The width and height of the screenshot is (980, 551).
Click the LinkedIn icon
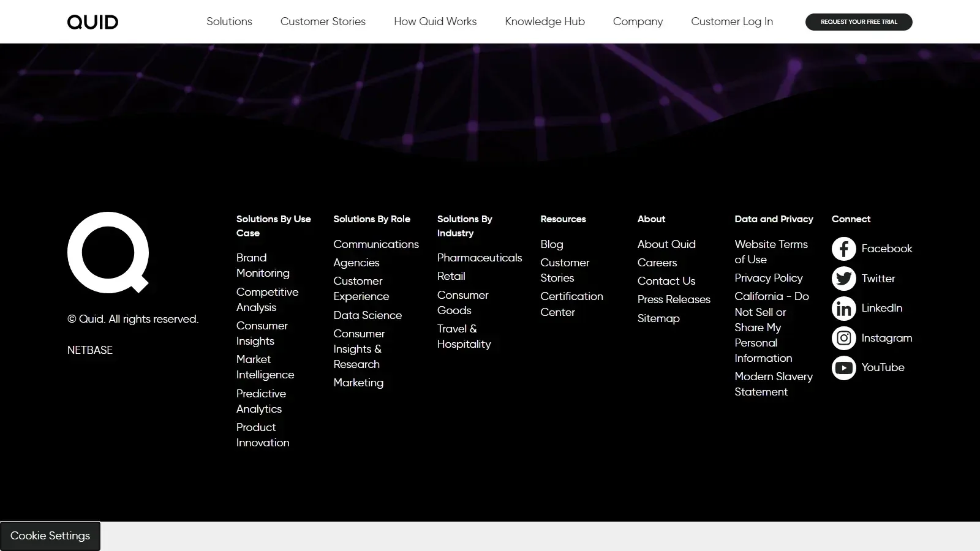843,308
